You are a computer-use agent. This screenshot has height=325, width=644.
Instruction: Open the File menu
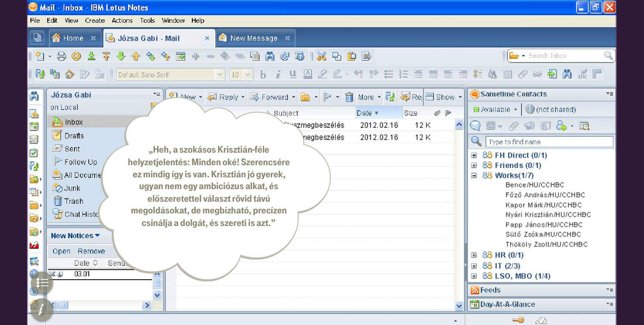[35, 21]
